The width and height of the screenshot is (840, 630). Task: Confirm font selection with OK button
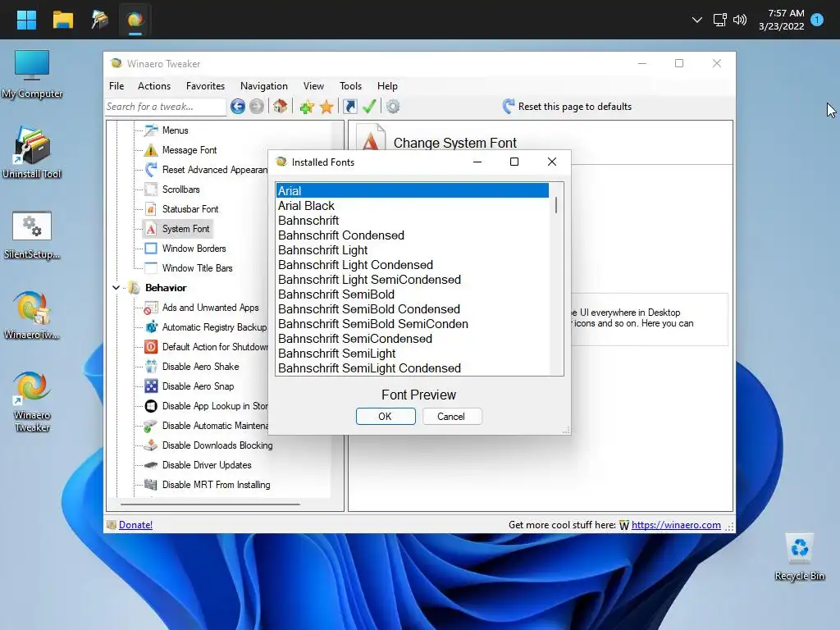click(x=386, y=416)
